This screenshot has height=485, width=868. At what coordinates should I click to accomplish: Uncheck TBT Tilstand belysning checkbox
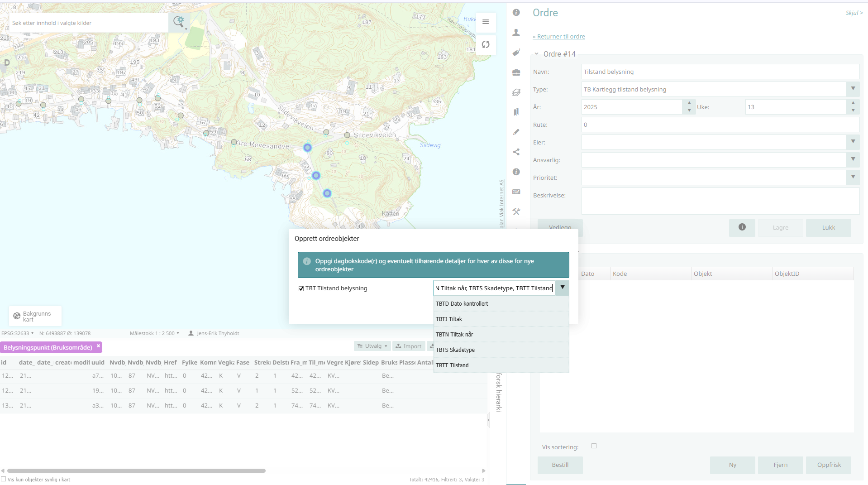point(301,289)
